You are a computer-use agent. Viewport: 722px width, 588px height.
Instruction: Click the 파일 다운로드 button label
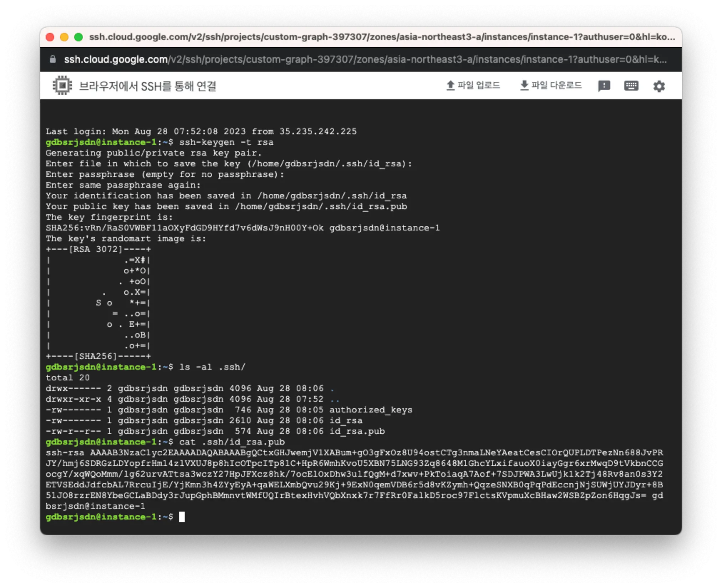click(x=556, y=86)
